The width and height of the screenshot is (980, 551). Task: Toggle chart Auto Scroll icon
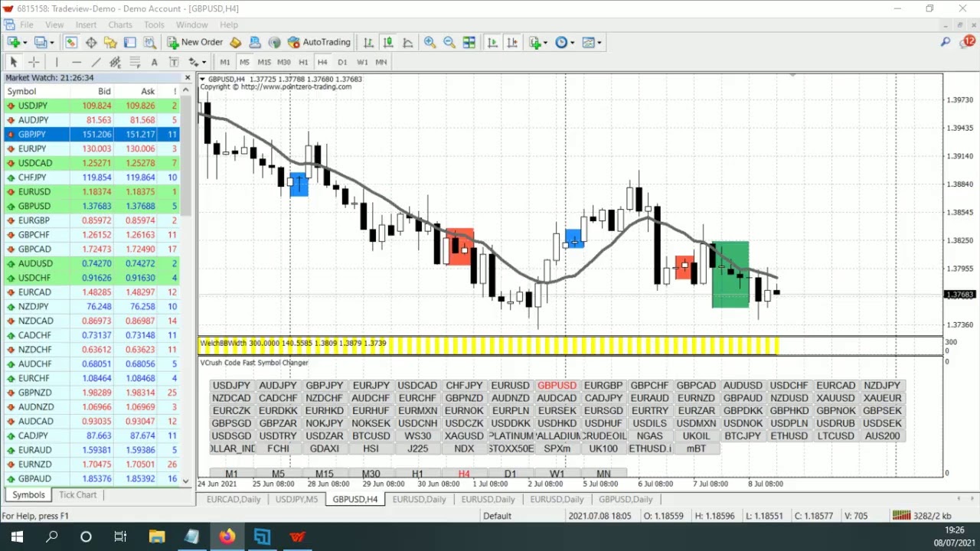(x=492, y=43)
